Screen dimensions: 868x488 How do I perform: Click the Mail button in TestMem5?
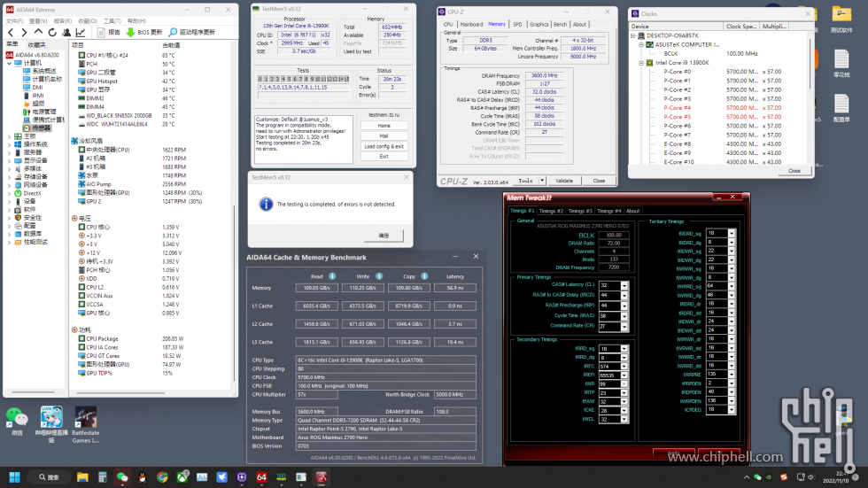pos(384,136)
